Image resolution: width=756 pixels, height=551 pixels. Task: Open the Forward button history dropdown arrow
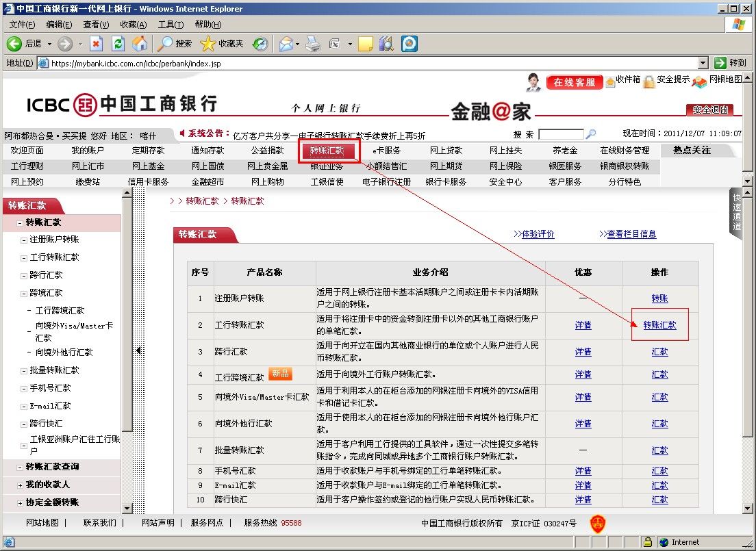[81, 44]
